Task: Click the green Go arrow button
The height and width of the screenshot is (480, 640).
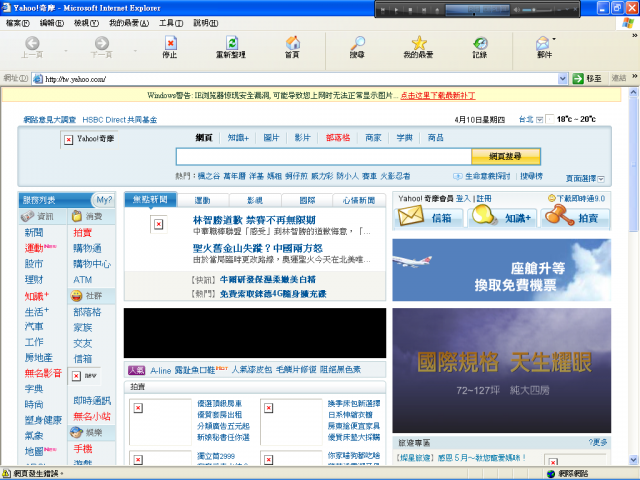Action: [x=578, y=78]
